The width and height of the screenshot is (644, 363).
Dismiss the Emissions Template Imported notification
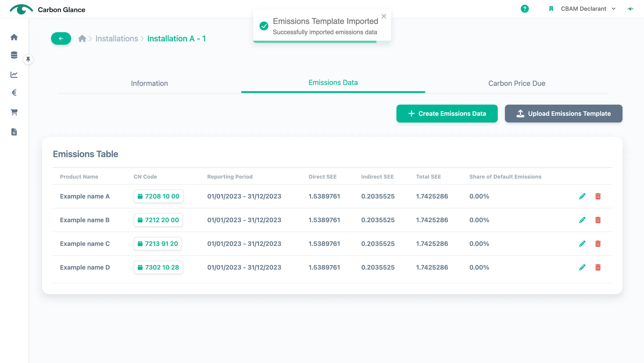pos(384,16)
